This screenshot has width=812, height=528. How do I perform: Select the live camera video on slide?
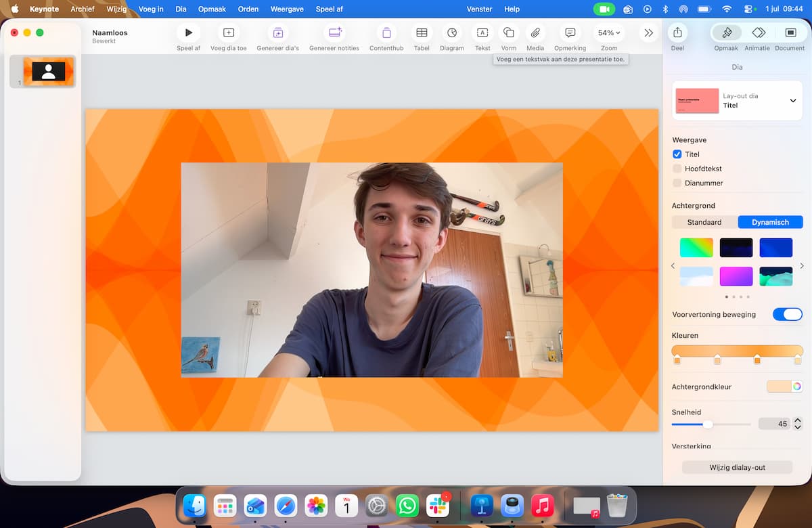tap(371, 270)
